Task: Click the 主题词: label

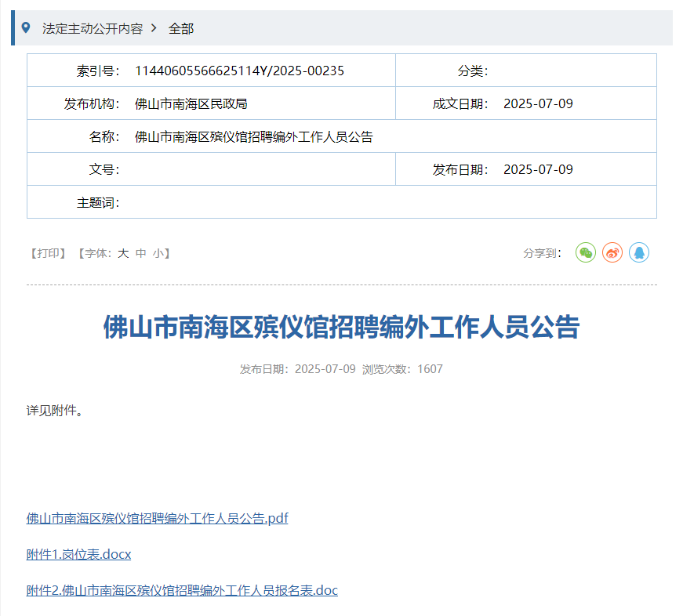Action: (99, 202)
